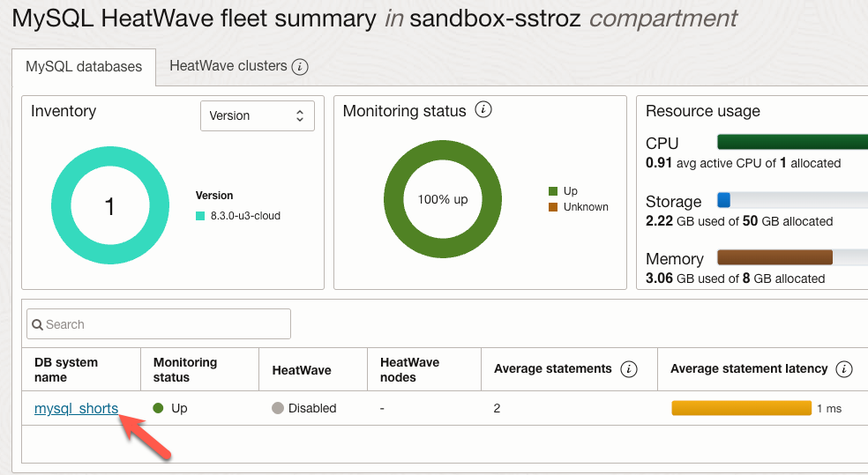Image resolution: width=868 pixels, height=475 pixels.
Task: Click the Storage usage bar
Action: tap(792, 200)
